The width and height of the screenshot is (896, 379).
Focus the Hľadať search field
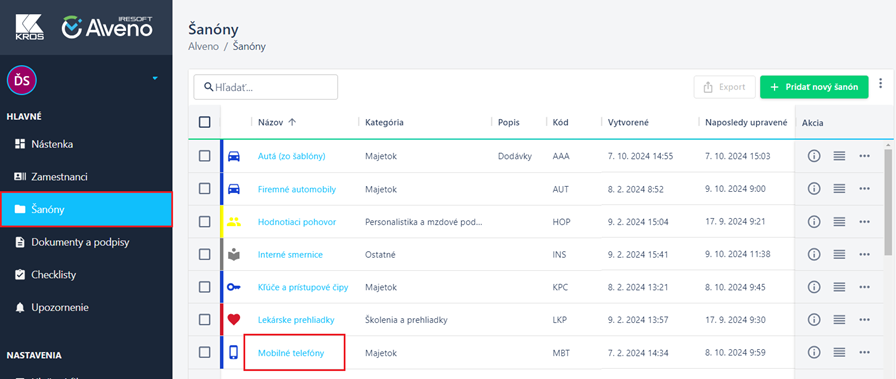tap(266, 87)
